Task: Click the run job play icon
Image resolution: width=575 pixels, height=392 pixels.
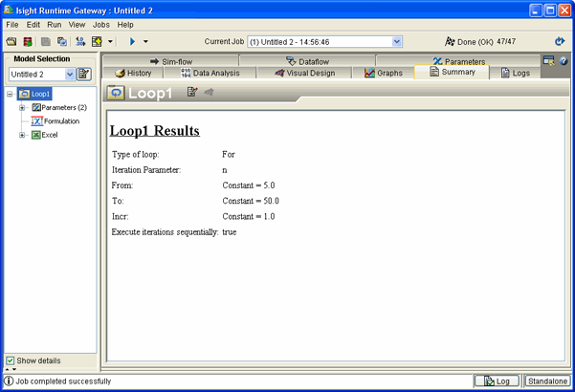Action: coord(133,42)
